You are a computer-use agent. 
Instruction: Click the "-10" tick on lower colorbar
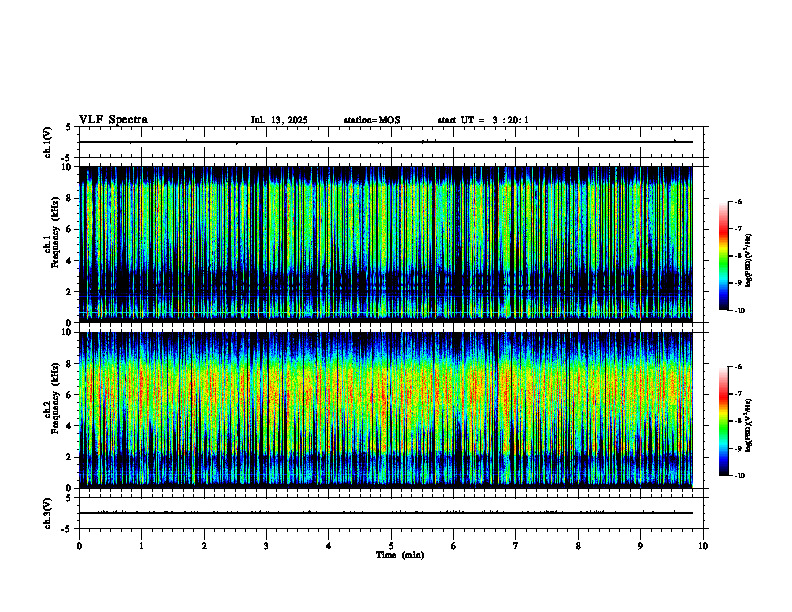739,476
